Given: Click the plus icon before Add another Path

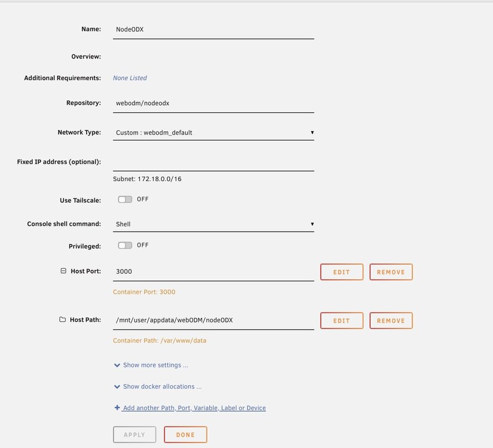Looking at the screenshot, I should coord(117,407).
